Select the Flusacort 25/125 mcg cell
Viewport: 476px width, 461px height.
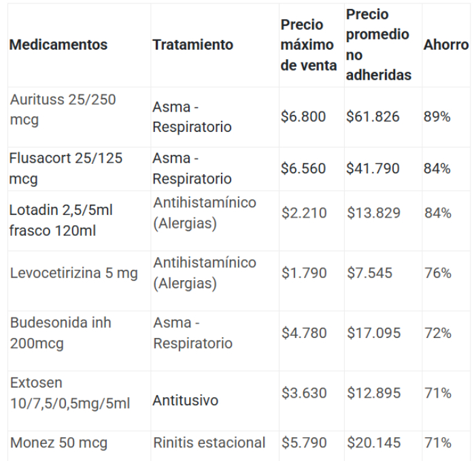coord(65,169)
